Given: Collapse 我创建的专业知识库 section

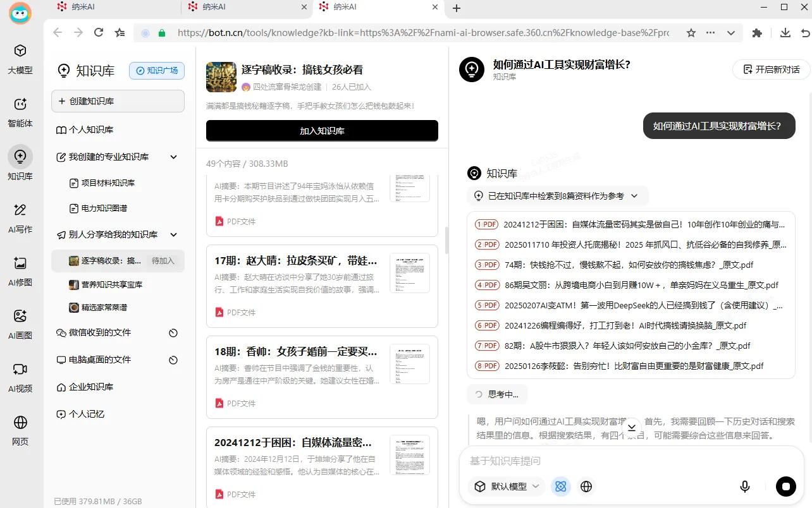Looking at the screenshot, I should pyautogui.click(x=173, y=157).
